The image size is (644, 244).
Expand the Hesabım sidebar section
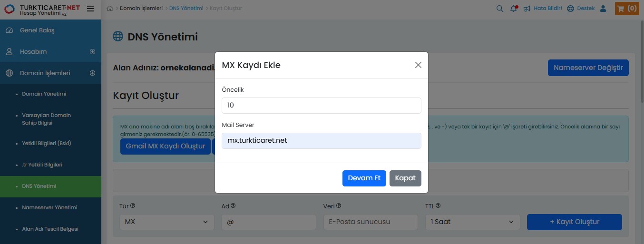pyautogui.click(x=93, y=52)
